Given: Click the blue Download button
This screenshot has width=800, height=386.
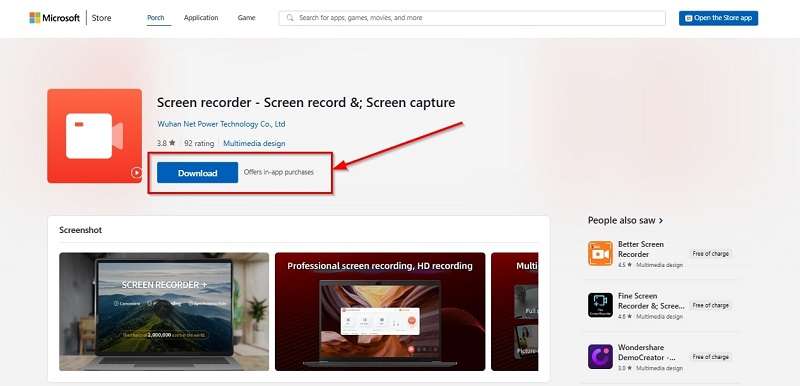Looking at the screenshot, I should pyautogui.click(x=197, y=172).
